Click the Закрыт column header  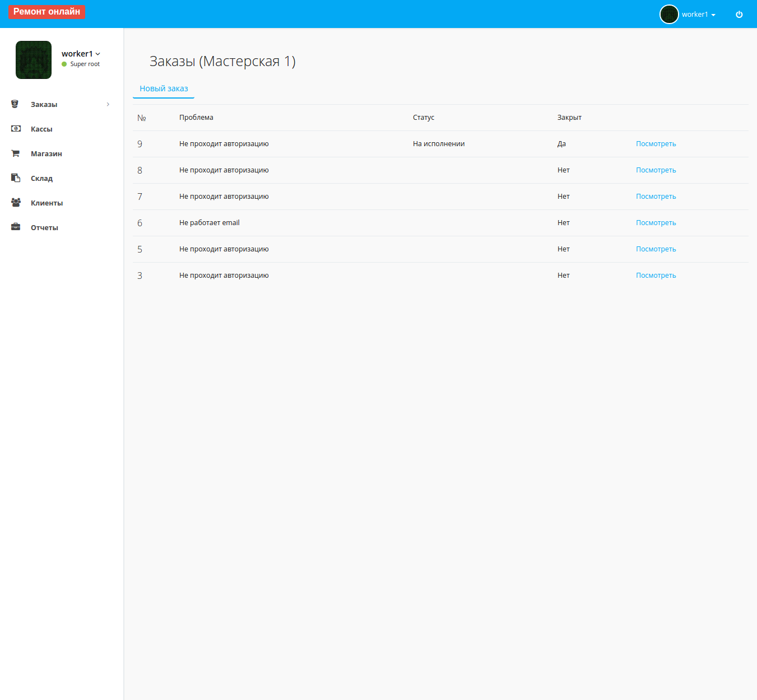click(569, 118)
